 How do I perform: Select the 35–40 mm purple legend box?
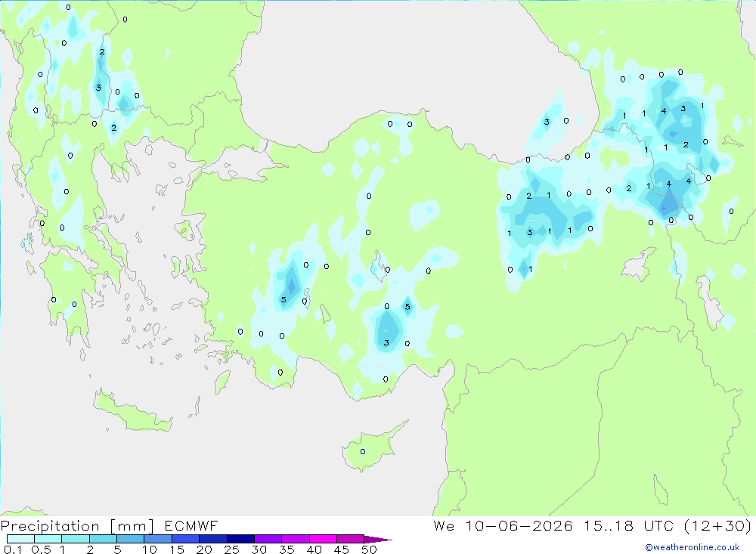tap(296, 539)
